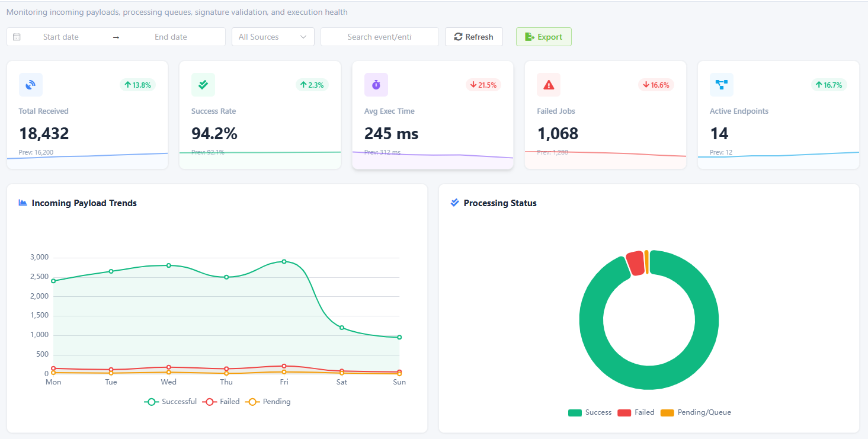Click the 1,068 failed jobs value
Screen dimensions: 868x439
(558, 133)
